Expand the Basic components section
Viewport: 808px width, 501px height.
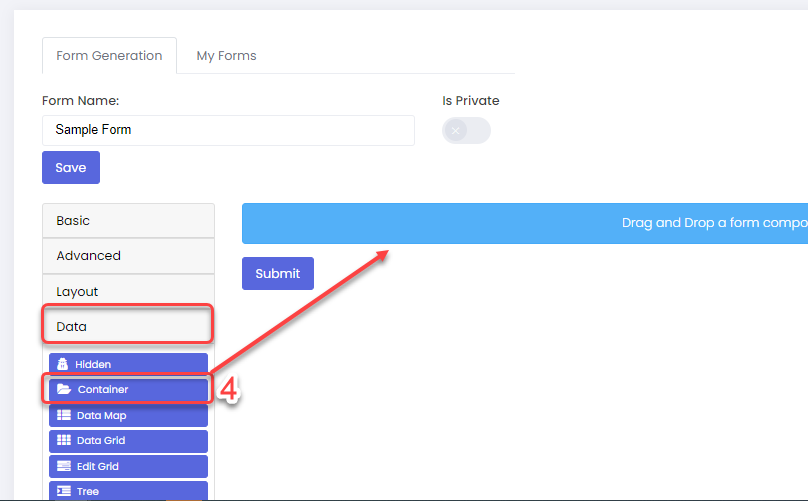point(128,221)
